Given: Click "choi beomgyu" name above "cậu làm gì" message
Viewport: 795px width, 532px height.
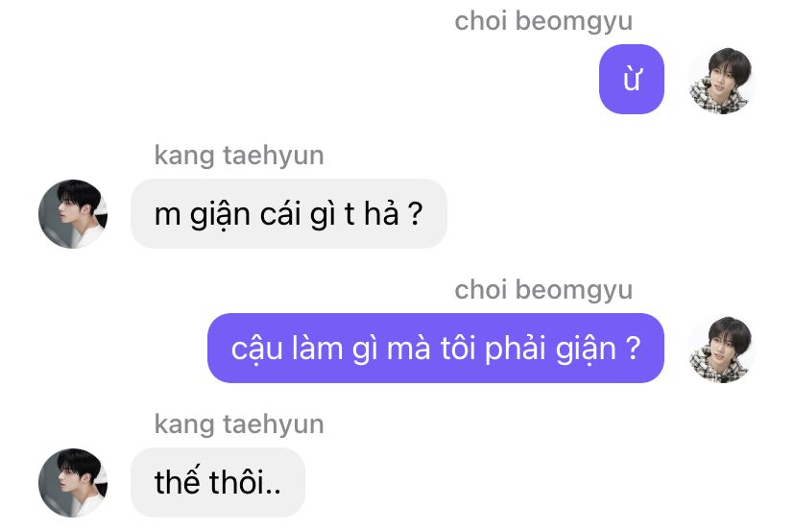Looking at the screenshot, I should pos(543,290).
